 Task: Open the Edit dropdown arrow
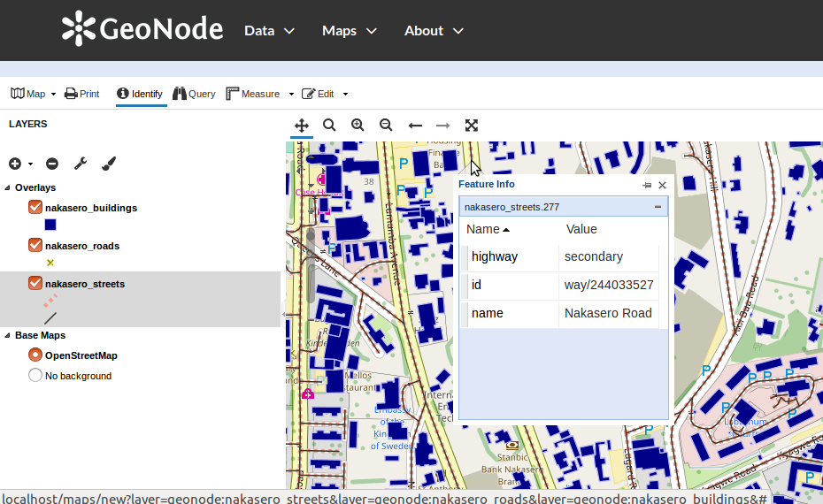click(345, 95)
